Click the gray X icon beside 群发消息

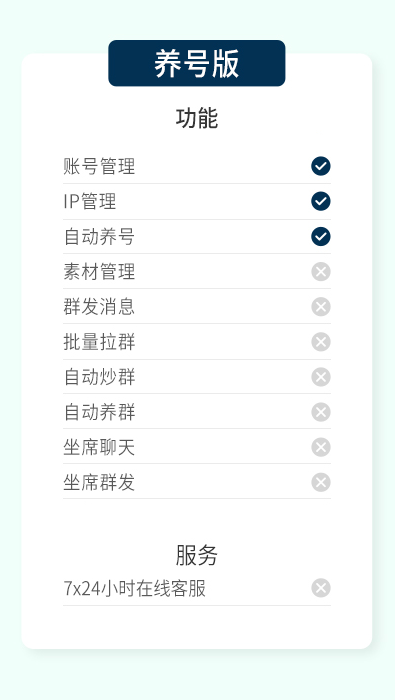320,307
